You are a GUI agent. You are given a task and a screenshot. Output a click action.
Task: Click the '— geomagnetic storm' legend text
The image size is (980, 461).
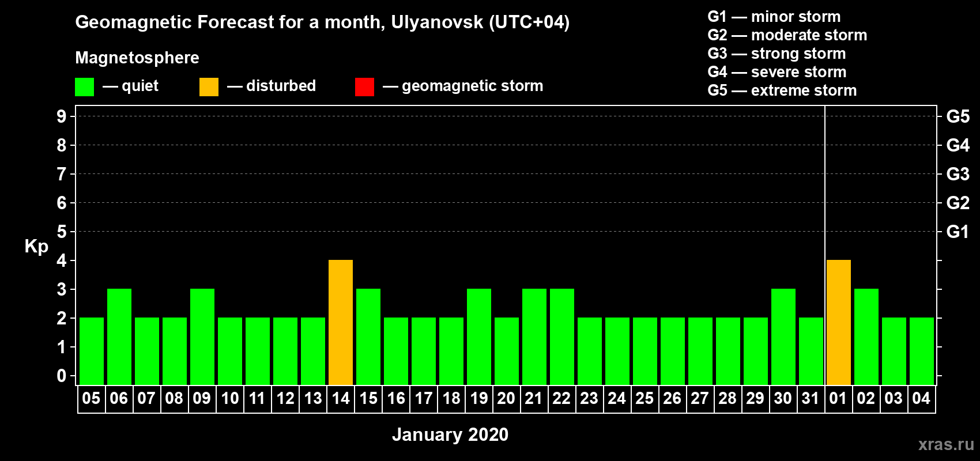(x=463, y=86)
